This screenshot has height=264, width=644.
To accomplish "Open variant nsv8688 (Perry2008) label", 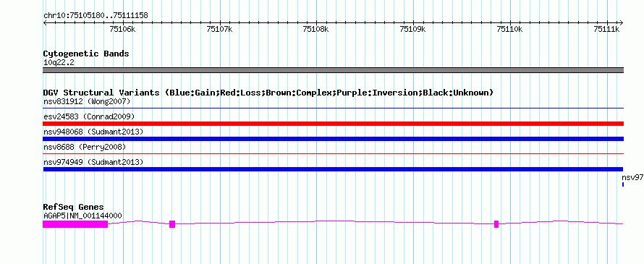I will click(x=84, y=147).
